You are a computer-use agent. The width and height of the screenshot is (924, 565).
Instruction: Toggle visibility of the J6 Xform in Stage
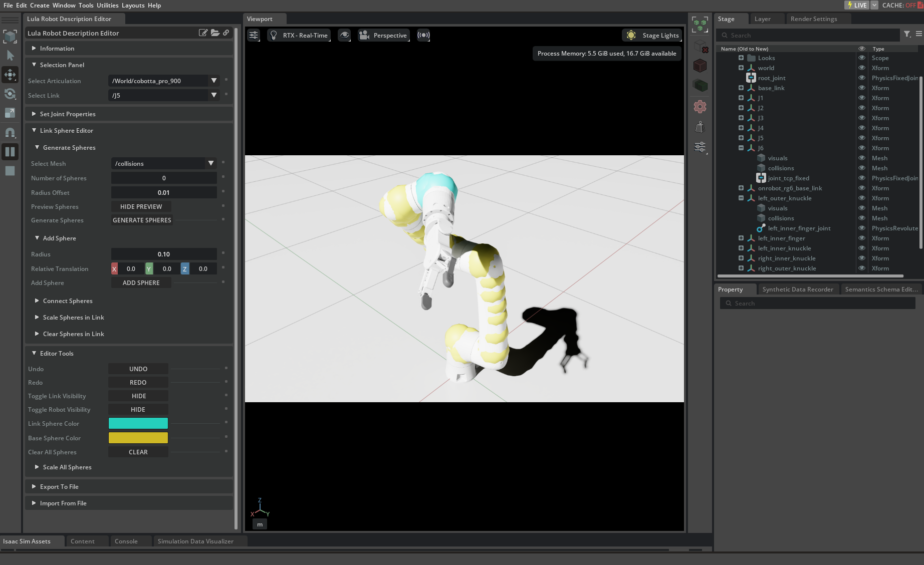tap(862, 148)
